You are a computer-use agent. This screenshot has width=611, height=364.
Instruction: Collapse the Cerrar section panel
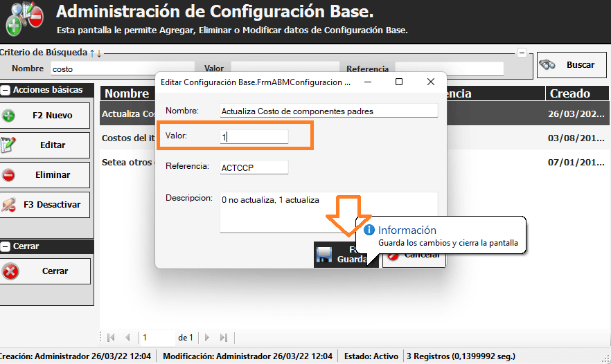coord(5,246)
